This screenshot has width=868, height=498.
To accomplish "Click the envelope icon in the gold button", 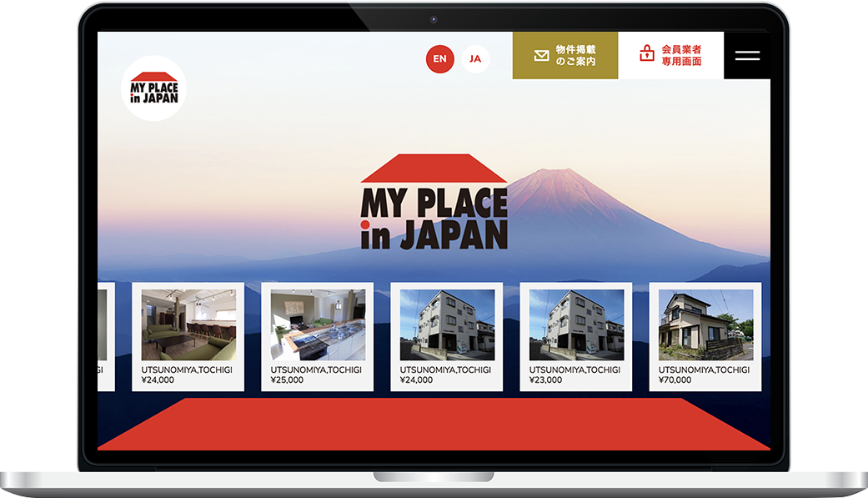I will (541, 56).
